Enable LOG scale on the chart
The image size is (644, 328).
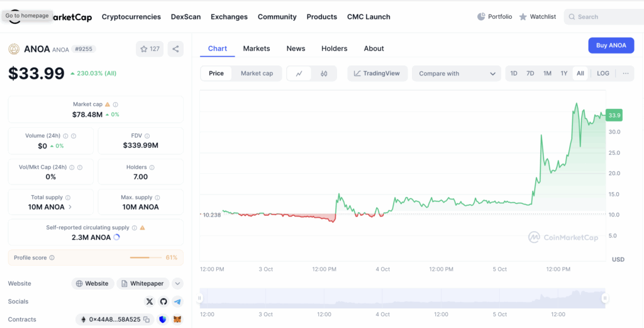602,74
